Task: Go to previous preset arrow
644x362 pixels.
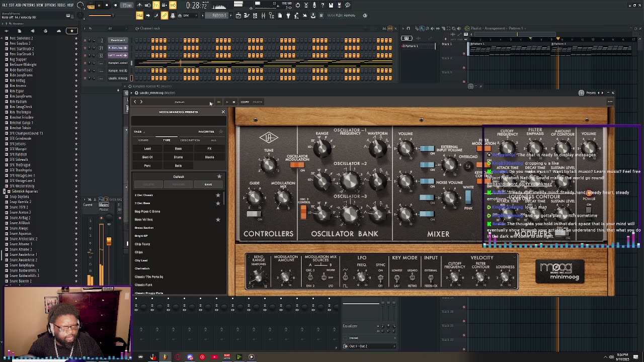Action: [135, 102]
